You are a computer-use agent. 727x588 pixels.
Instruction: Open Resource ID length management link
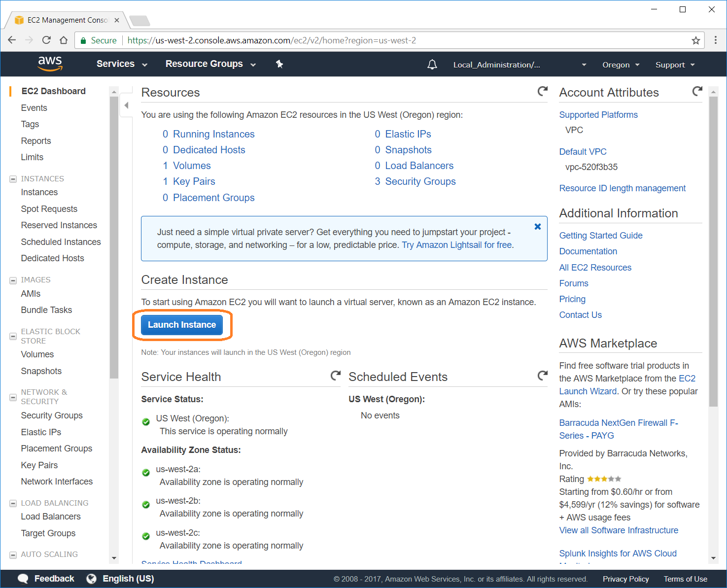pyautogui.click(x=623, y=188)
